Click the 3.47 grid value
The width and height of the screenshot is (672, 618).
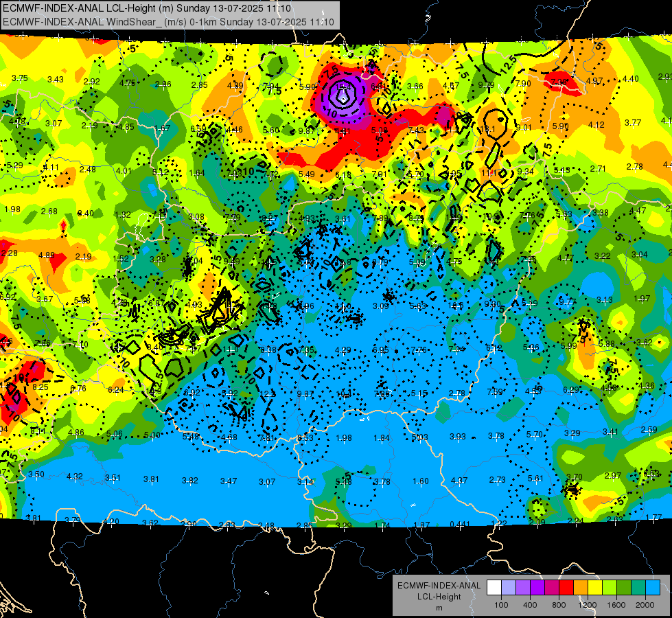[x=229, y=481]
